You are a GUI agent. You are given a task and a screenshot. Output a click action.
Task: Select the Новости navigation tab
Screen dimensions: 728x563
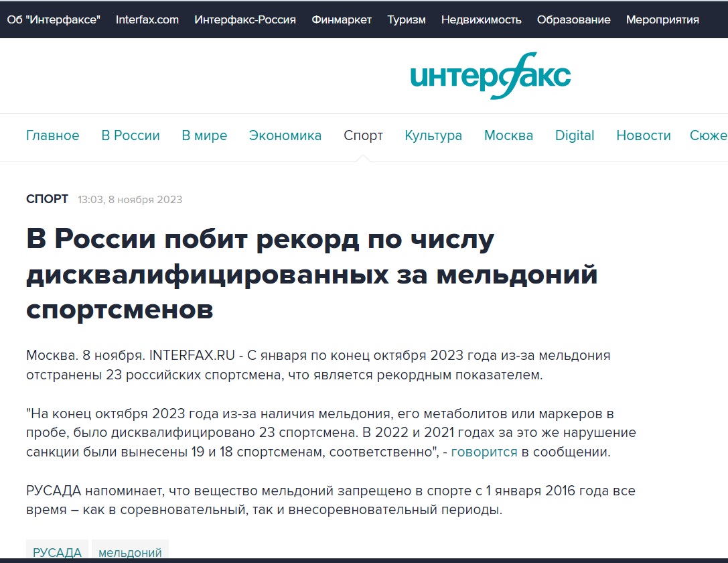[x=644, y=135]
